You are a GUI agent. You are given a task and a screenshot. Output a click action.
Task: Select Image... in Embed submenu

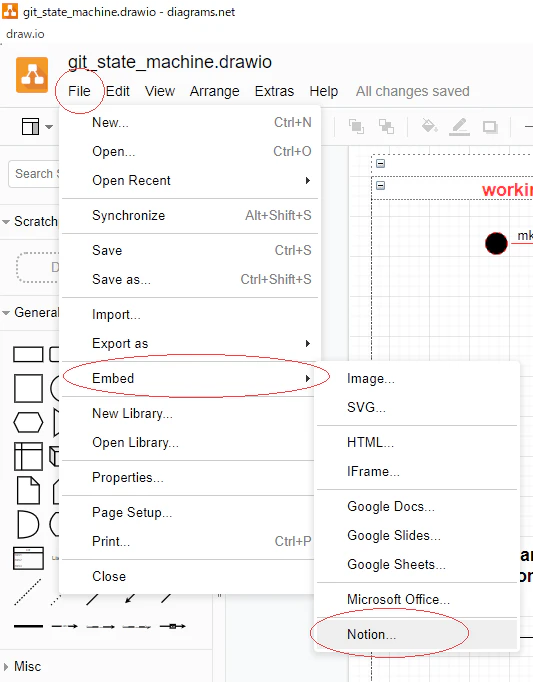[x=417, y=378]
